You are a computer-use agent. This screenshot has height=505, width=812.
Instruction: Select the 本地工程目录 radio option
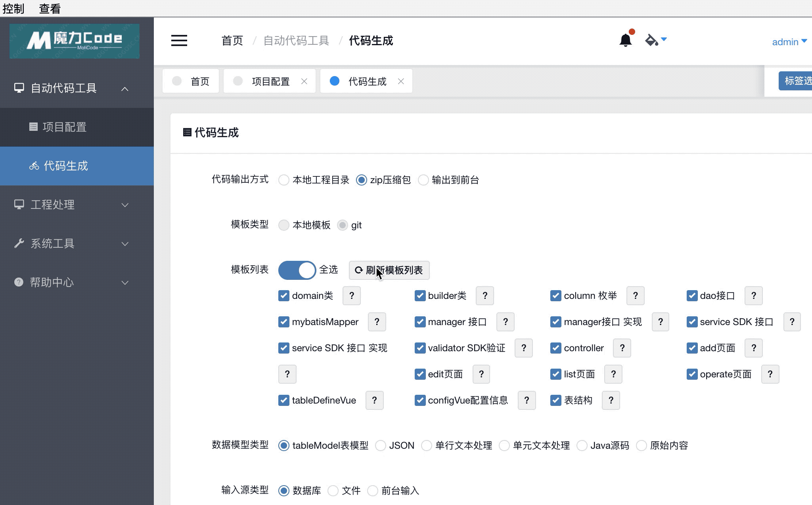[284, 180]
